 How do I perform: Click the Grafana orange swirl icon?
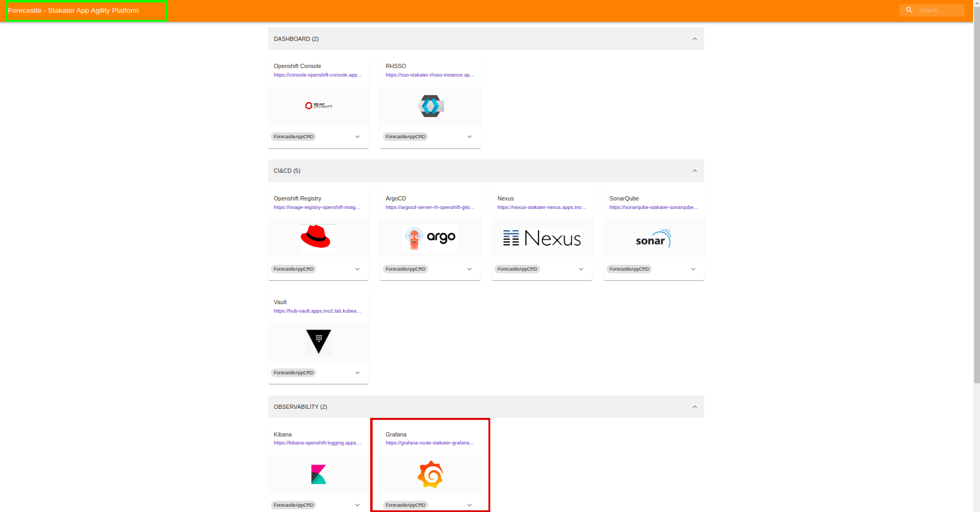pos(430,474)
